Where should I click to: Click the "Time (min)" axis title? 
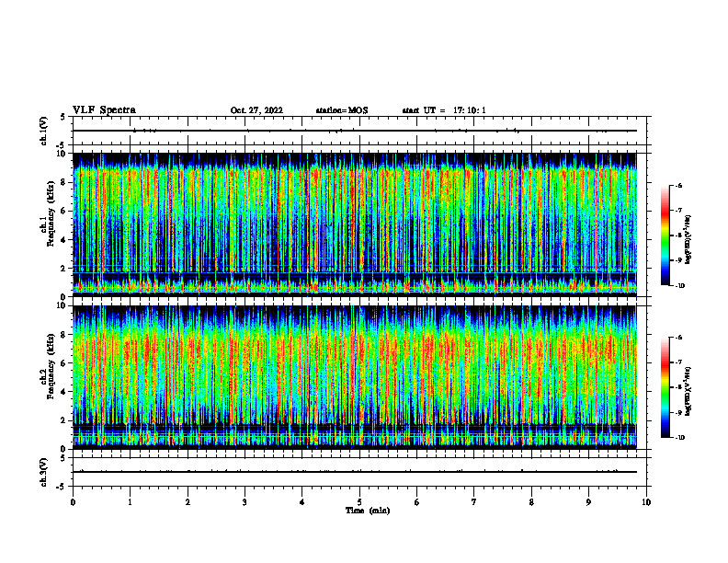[368, 511]
